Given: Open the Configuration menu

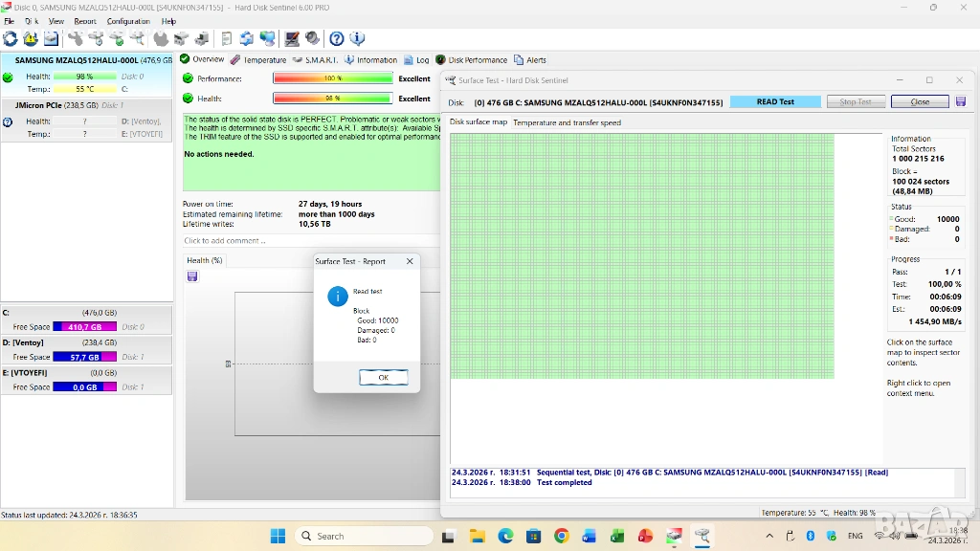Looking at the screenshot, I should click(x=128, y=20).
